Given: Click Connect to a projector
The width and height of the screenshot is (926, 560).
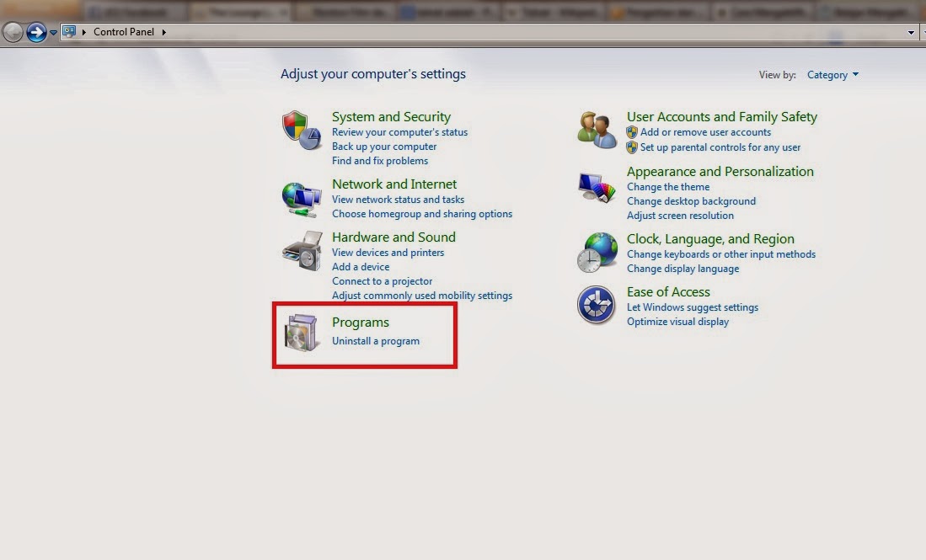Looking at the screenshot, I should tap(382, 281).
